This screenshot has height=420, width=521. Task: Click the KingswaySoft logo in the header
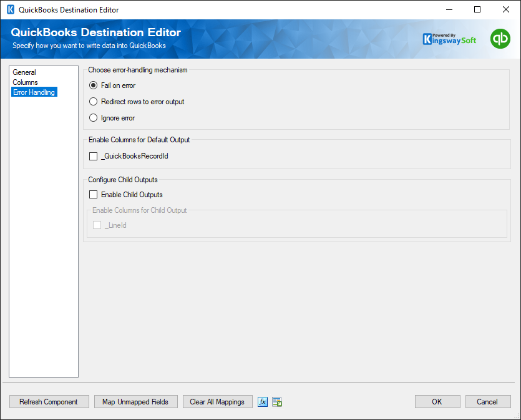click(449, 39)
